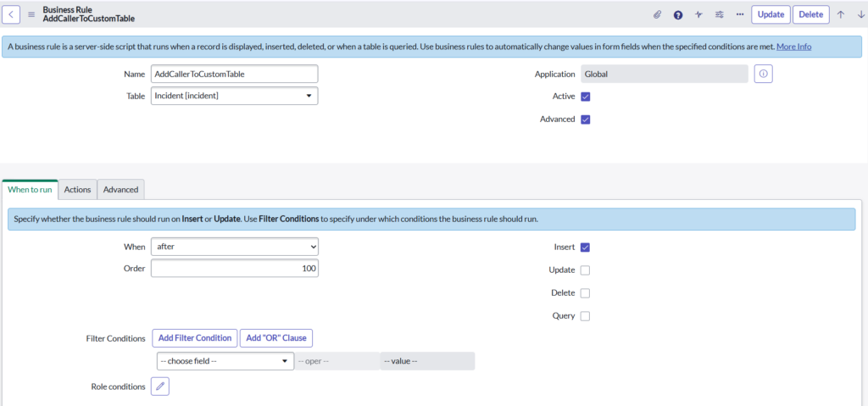This screenshot has width=868, height=406.
Task: Click the Add Filter Condition button
Action: click(x=195, y=338)
